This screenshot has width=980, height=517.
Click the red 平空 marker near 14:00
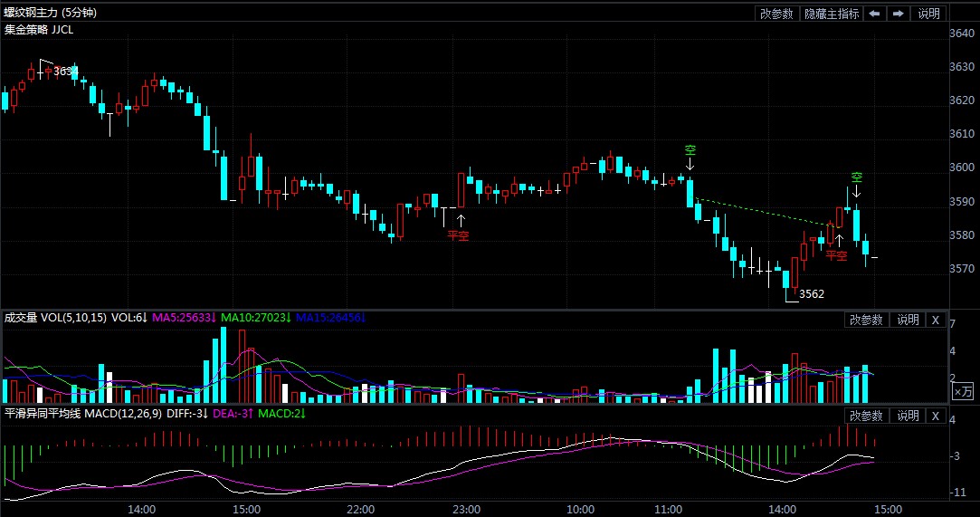click(836, 255)
